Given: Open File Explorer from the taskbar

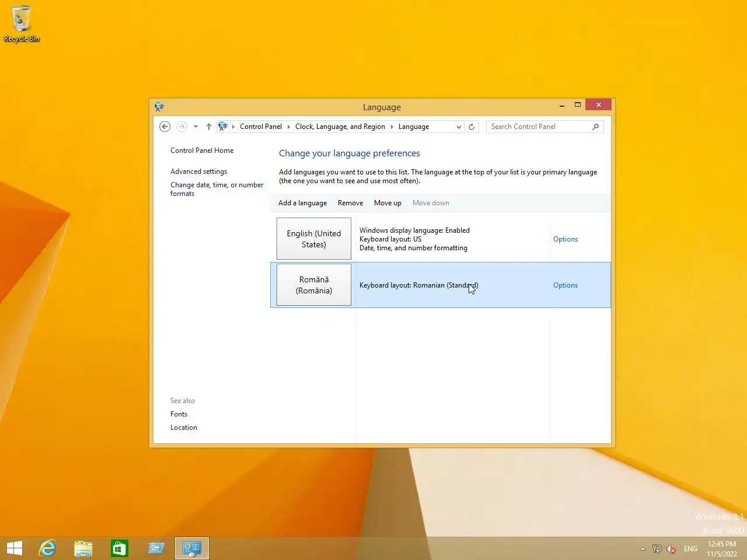Looking at the screenshot, I should coord(83,548).
